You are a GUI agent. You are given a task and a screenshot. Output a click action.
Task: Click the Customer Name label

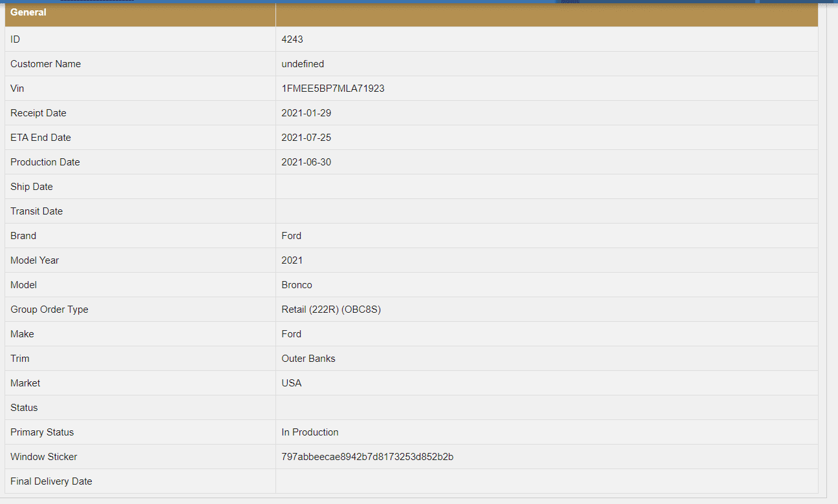click(x=46, y=64)
